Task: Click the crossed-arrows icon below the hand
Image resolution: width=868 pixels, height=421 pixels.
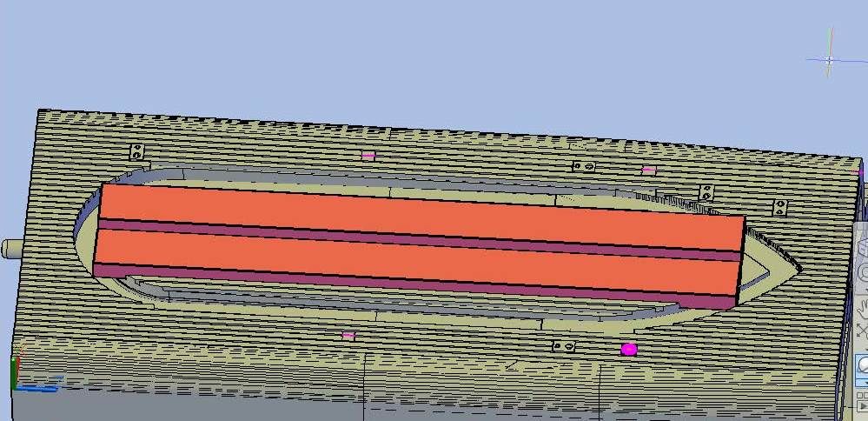Action: click(862, 331)
